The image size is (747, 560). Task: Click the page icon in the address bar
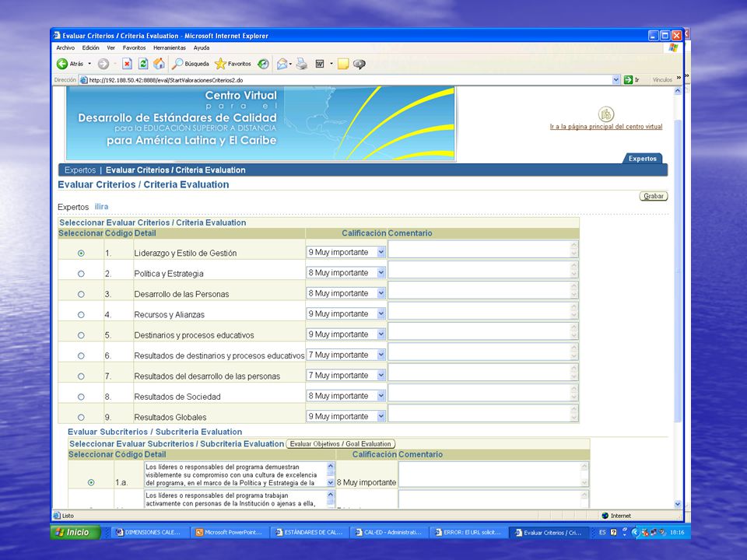click(x=84, y=80)
